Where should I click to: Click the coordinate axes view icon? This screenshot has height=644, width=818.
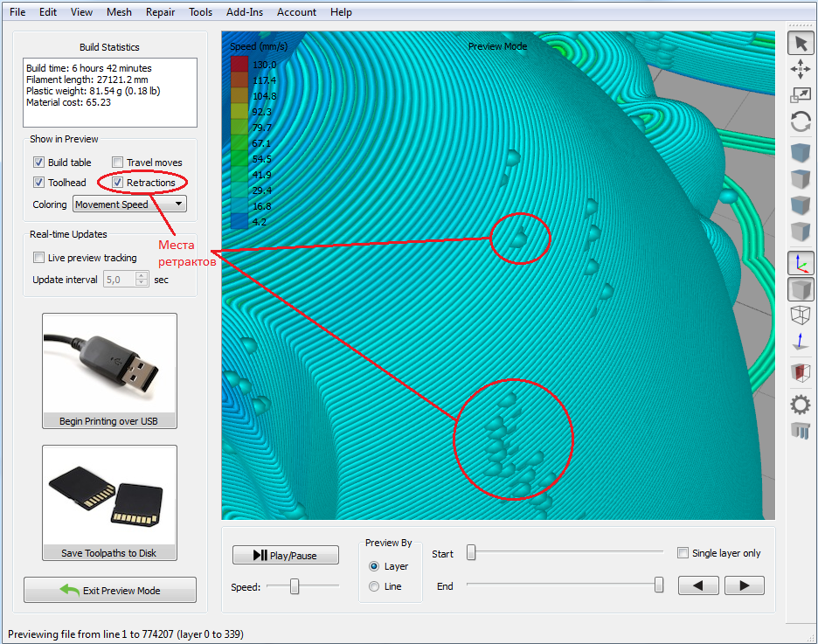pyautogui.click(x=800, y=261)
